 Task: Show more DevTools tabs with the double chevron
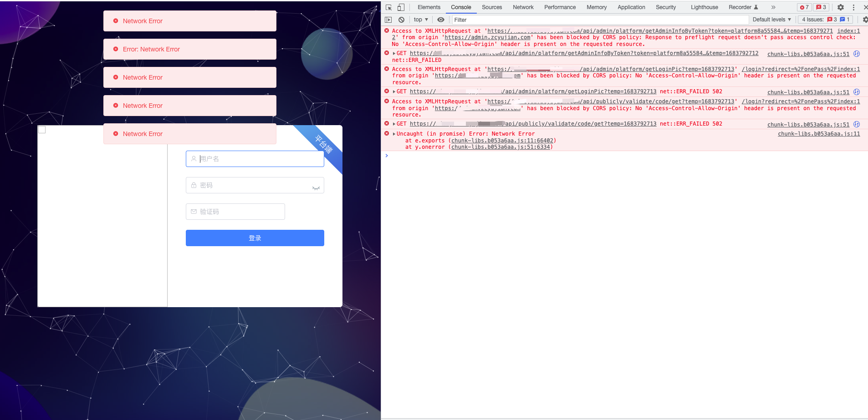point(773,7)
